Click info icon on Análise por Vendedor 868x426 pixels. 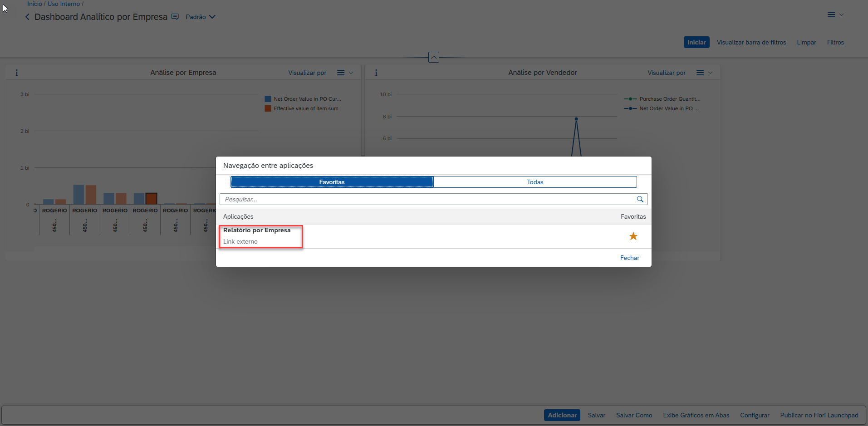[376, 73]
